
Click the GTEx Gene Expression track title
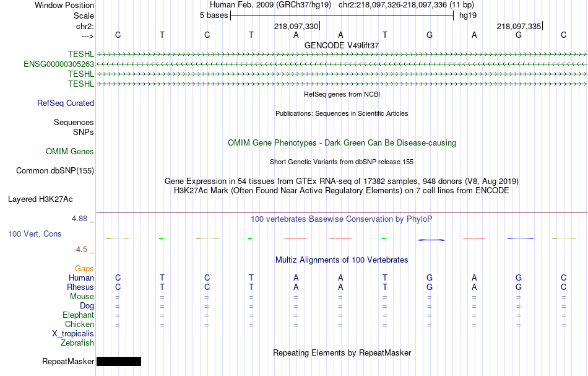[x=342, y=181]
